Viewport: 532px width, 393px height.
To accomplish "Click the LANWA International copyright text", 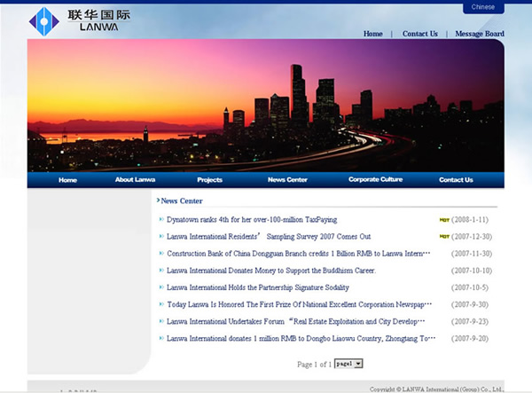I will pos(436,389).
